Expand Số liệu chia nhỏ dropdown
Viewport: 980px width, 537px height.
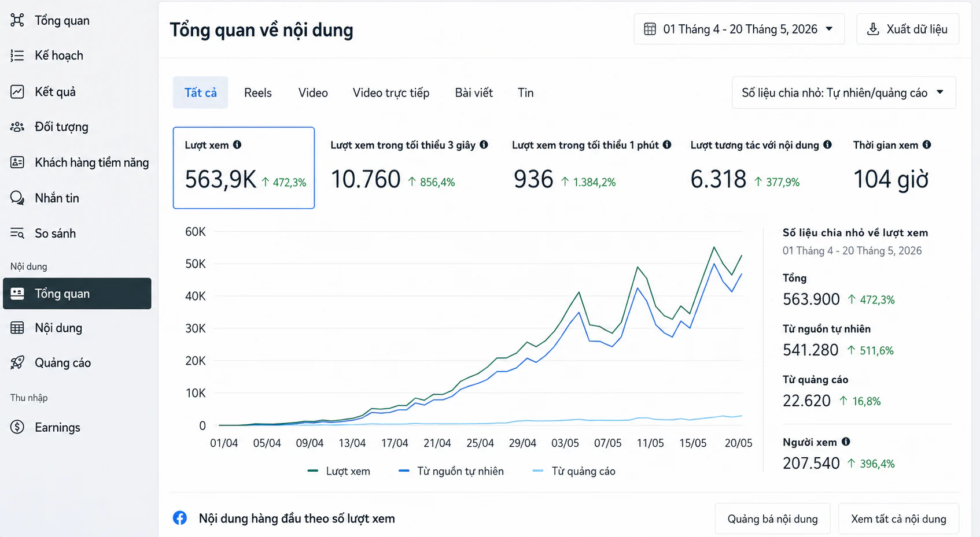click(843, 92)
